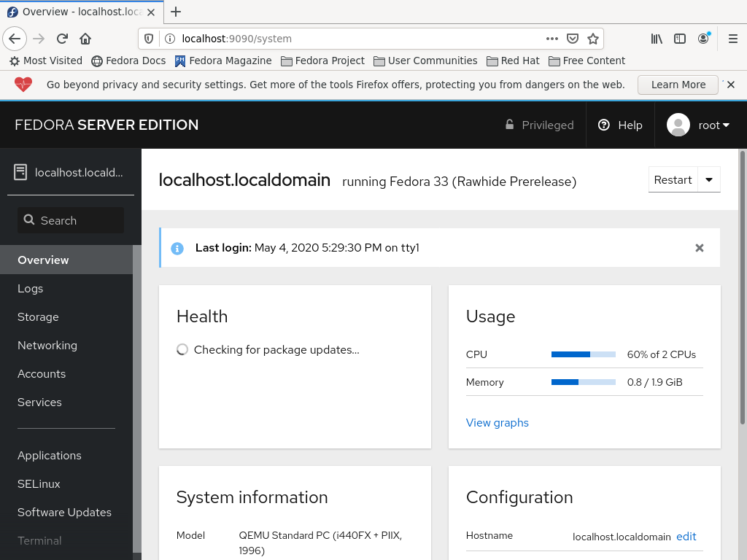Expand the Red Hat bookmark folder
The width and height of the screenshot is (747, 560).
[x=513, y=61]
